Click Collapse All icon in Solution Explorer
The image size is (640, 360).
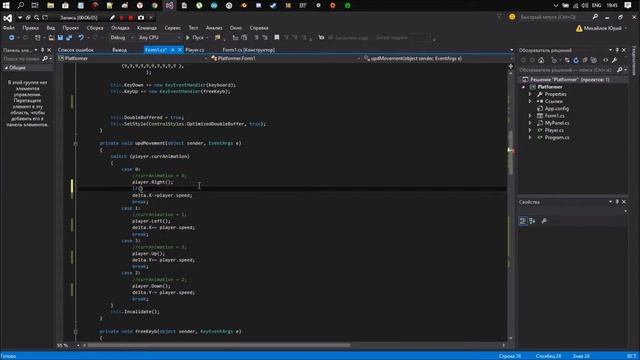click(585, 60)
